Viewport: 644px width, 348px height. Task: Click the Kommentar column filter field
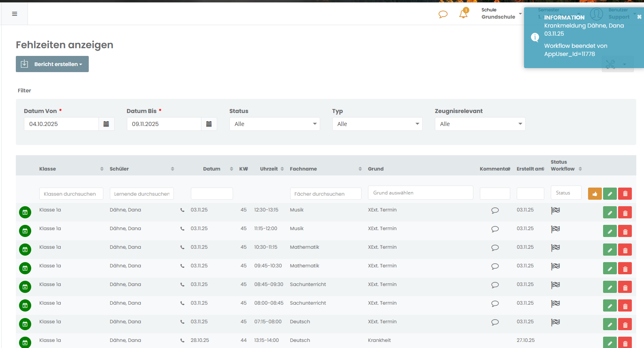tap(495, 194)
